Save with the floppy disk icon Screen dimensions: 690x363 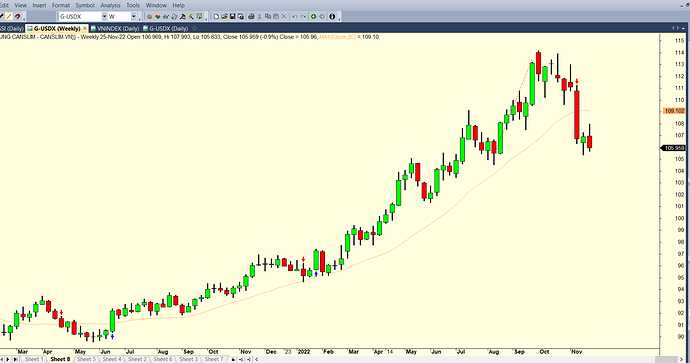[x=232, y=17]
